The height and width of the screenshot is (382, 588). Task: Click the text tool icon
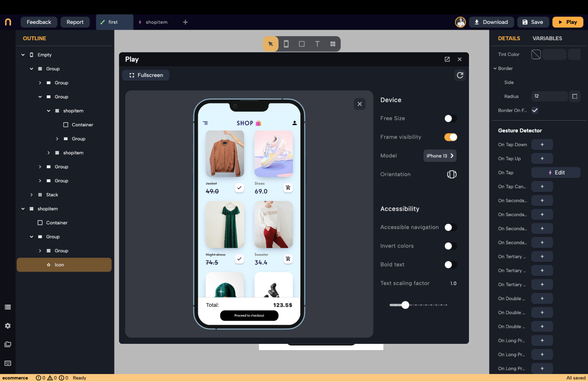pos(317,43)
